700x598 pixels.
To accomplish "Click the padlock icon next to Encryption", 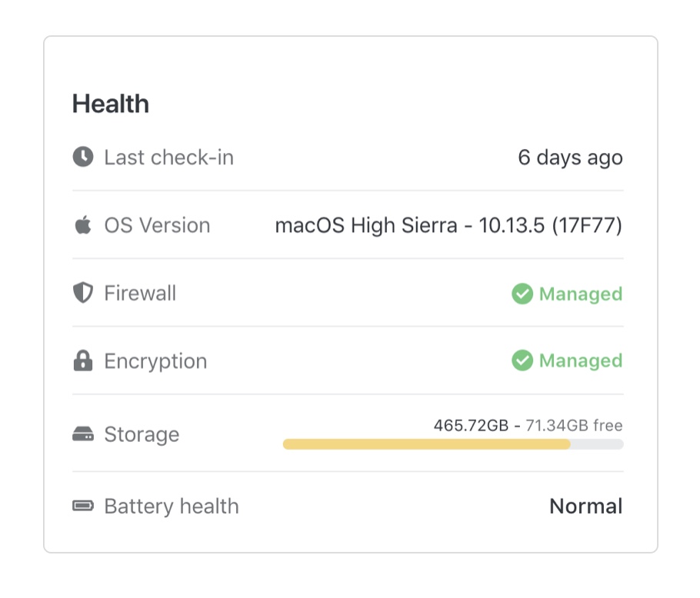I will pyautogui.click(x=82, y=360).
